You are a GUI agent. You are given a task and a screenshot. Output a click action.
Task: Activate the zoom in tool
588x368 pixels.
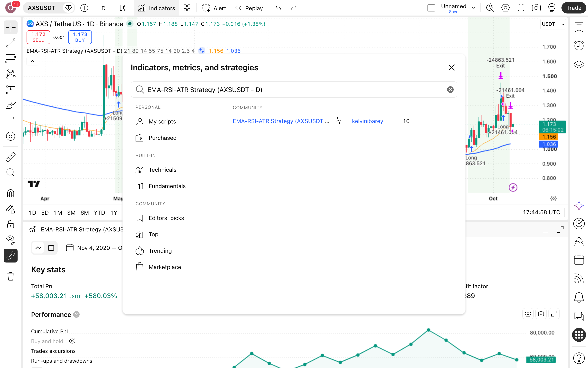coord(10,172)
